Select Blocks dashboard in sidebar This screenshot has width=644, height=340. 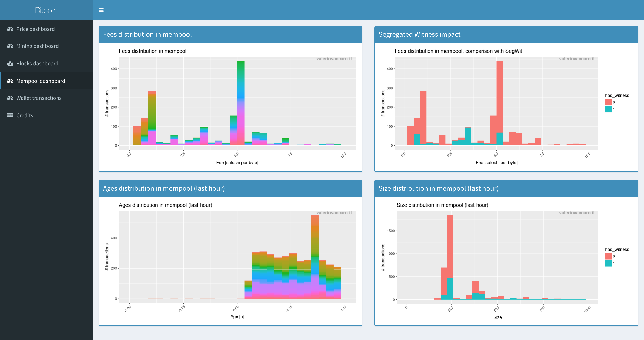coord(37,64)
